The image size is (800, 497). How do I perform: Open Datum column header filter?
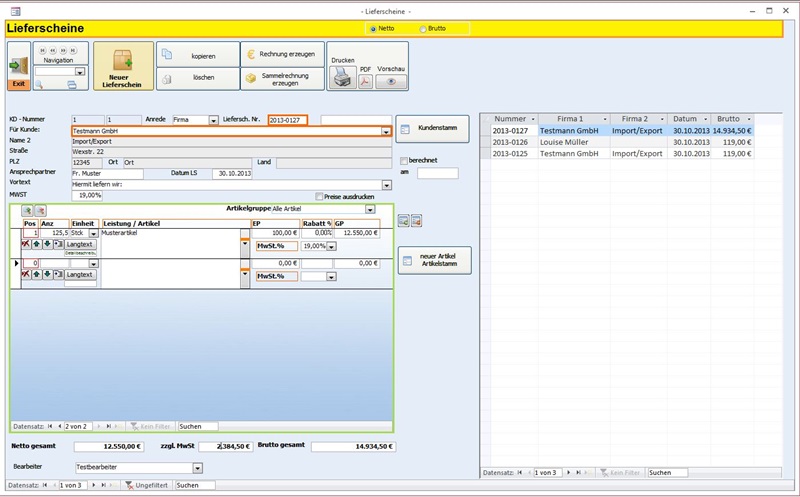tap(706, 119)
